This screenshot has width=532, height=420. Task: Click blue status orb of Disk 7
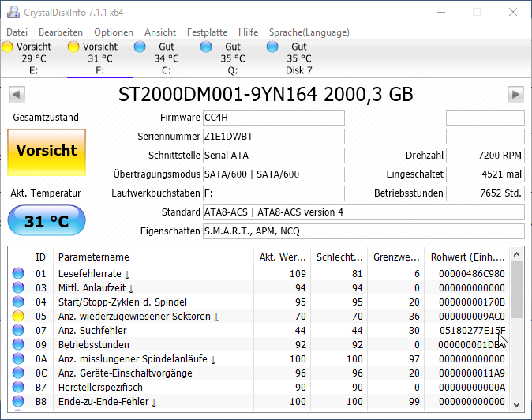click(272, 47)
